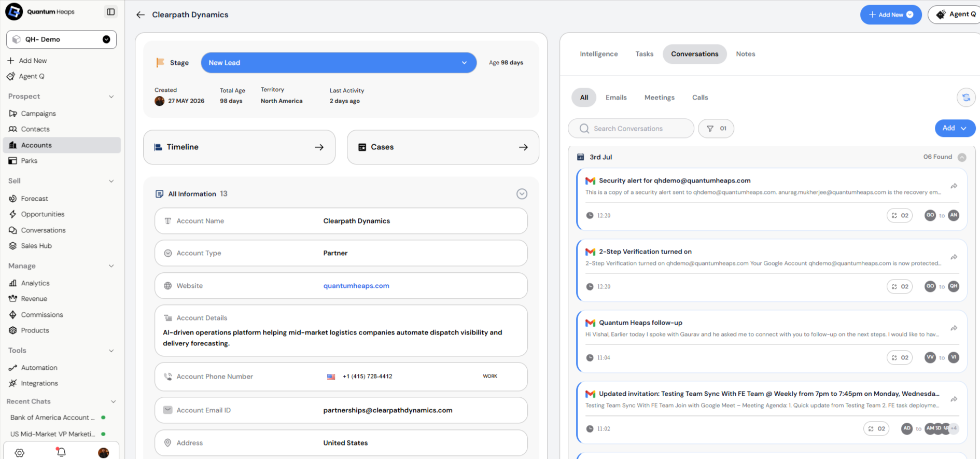
Task: Open user profile avatar in sidebar footer
Action: tap(104, 453)
